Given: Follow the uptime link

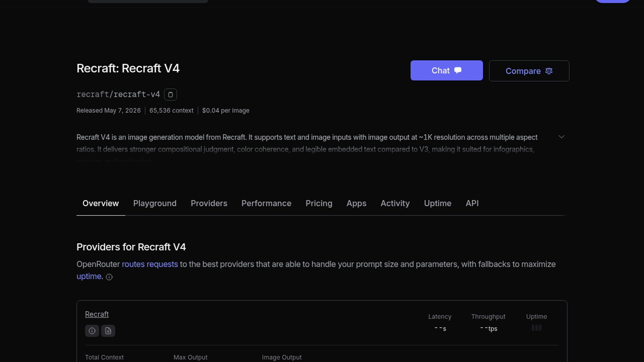Looking at the screenshot, I should coord(89,276).
